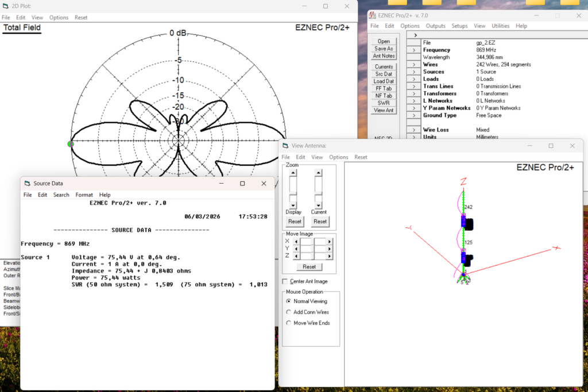Open the Frequency row arrow button

coord(415,51)
